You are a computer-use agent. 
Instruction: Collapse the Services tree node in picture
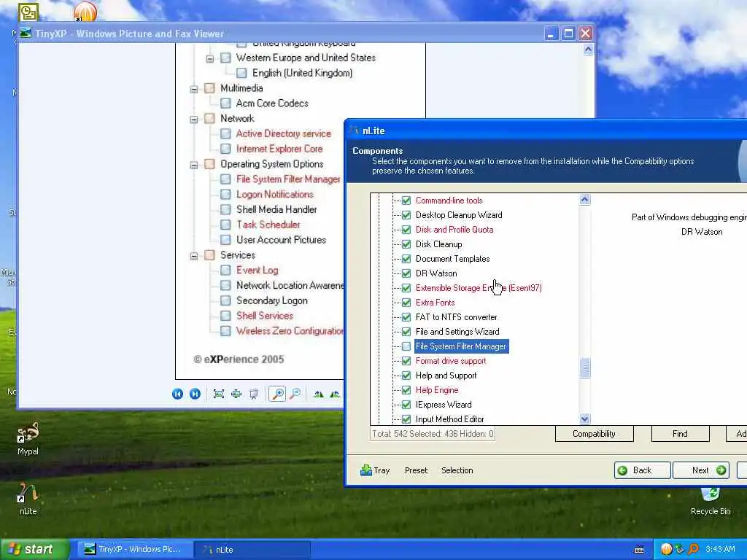[x=194, y=256]
